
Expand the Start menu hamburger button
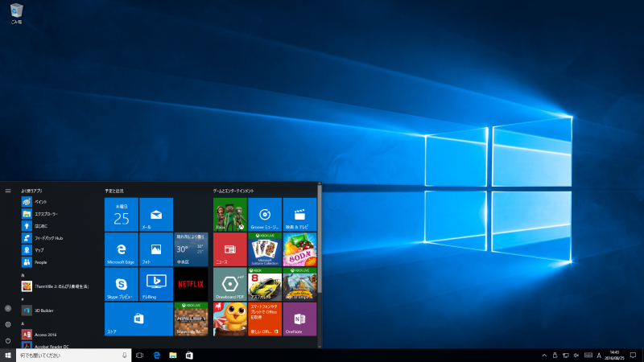[x=8, y=191]
